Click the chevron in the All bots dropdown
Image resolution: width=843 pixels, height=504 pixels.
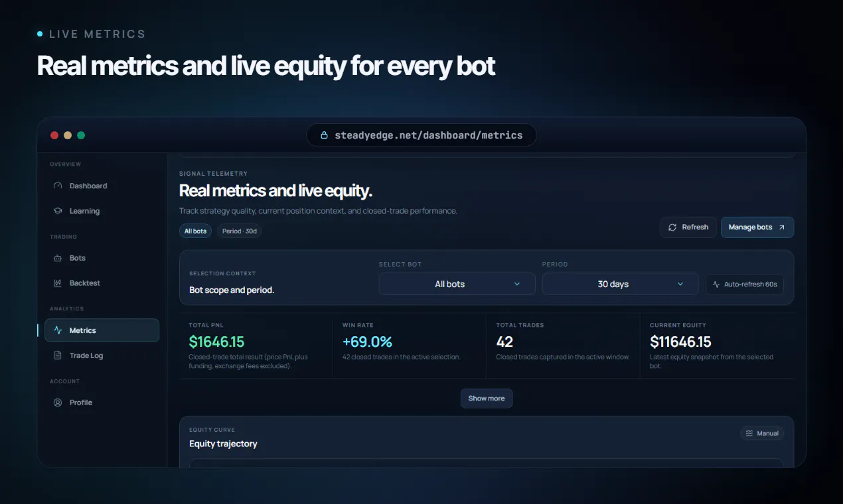pos(517,284)
